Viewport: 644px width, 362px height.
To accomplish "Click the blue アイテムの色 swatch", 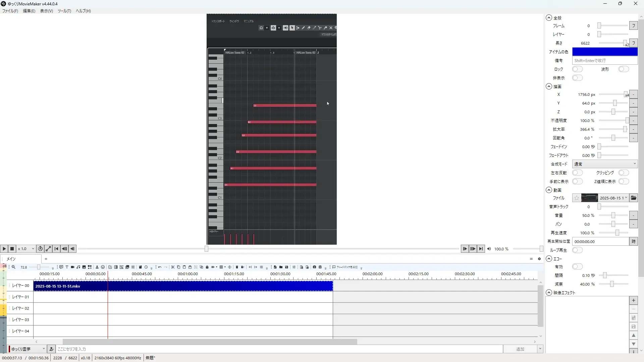I will point(604,52).
